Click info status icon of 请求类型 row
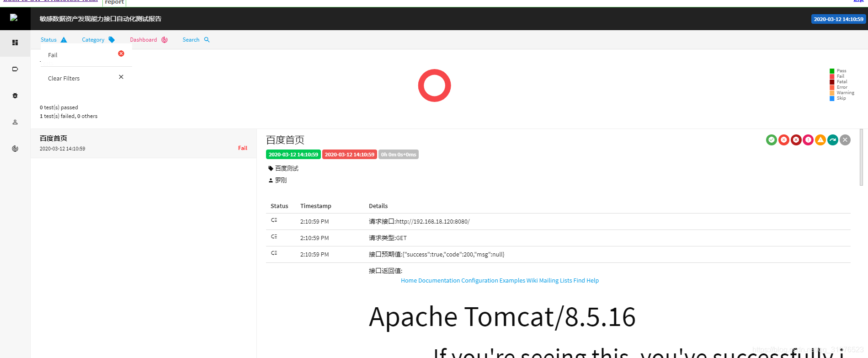Screen dimensions: 868x358 (274, 236)
